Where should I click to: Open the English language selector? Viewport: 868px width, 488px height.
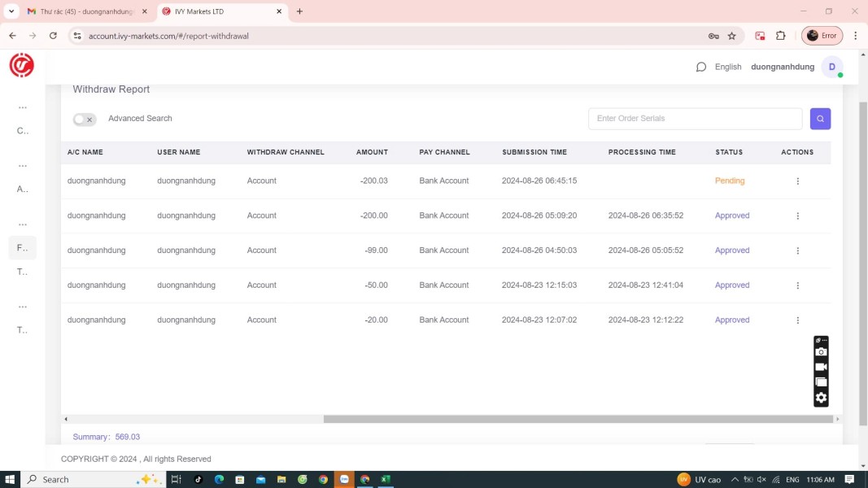(x=728, y=67)
